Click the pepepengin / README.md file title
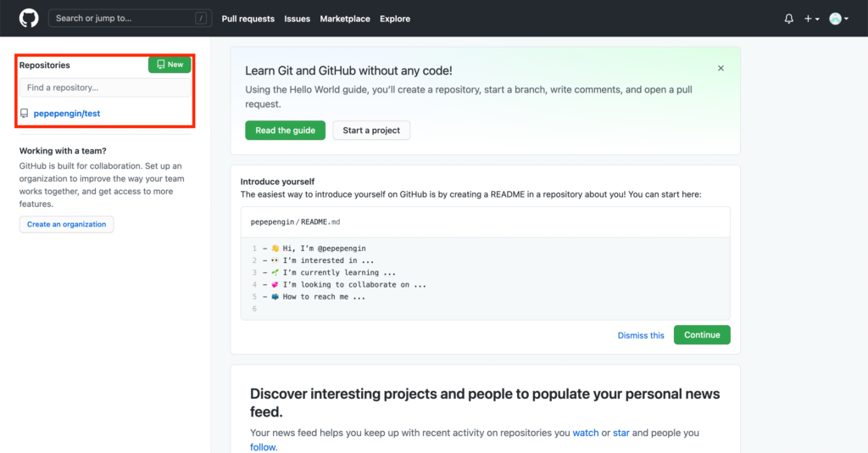The height and width of the screenshot is (453, 868). click(x=295, y=222)
